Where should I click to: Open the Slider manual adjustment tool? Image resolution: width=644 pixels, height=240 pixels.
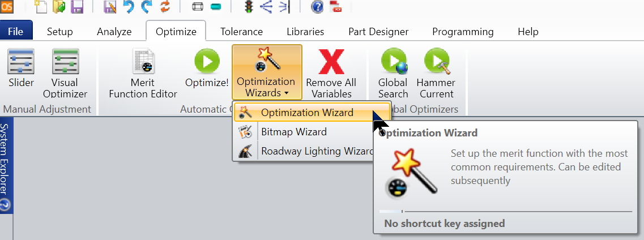click(x=22, y=74)
